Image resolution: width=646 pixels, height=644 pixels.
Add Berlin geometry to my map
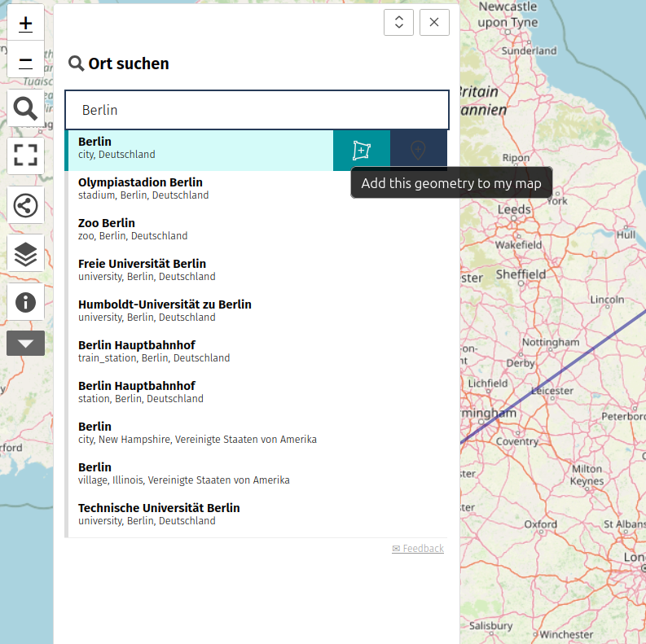(x=361, y=151)
